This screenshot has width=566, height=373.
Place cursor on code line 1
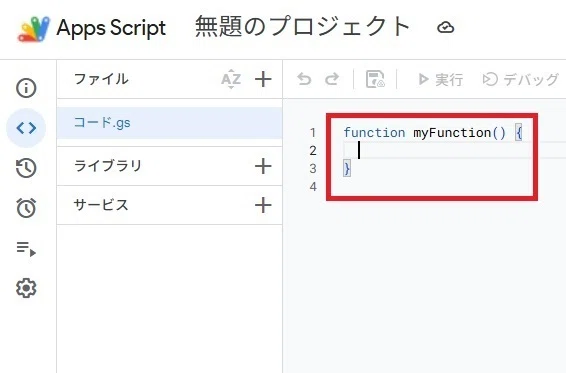[x=433, y=133]
